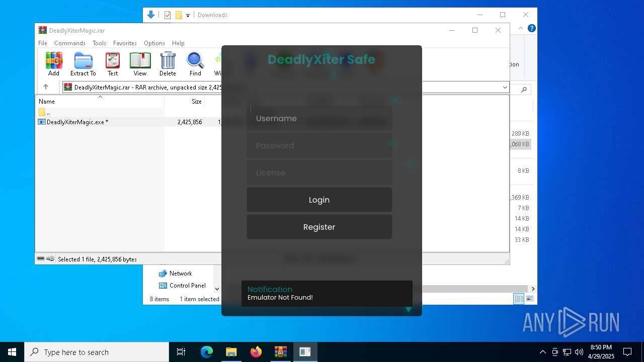
Task: Open the File menu in WinRAR
Action: tap(43, 43)
